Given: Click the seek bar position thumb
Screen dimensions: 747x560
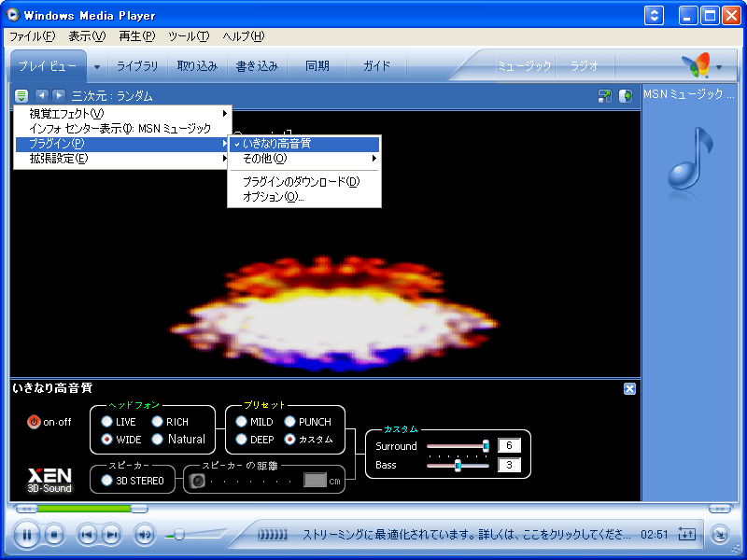Looking at the screenshot, I should tap(139, 509).
